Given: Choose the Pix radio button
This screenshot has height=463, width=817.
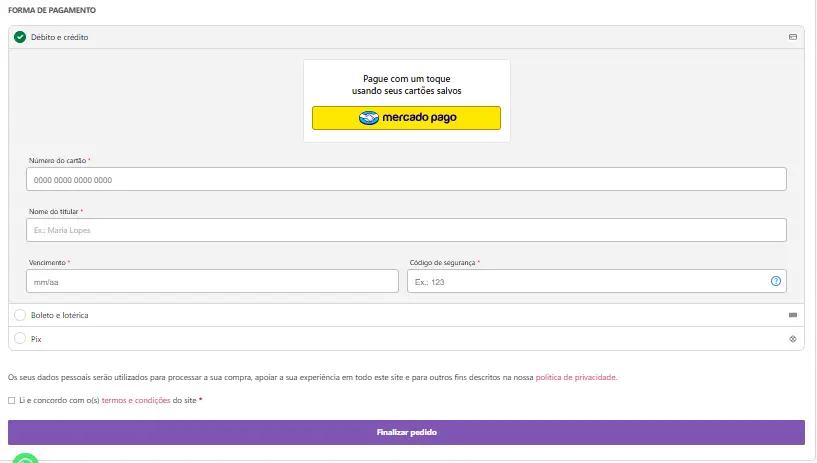Looking at the screenshot, I should tap(20, 339).
